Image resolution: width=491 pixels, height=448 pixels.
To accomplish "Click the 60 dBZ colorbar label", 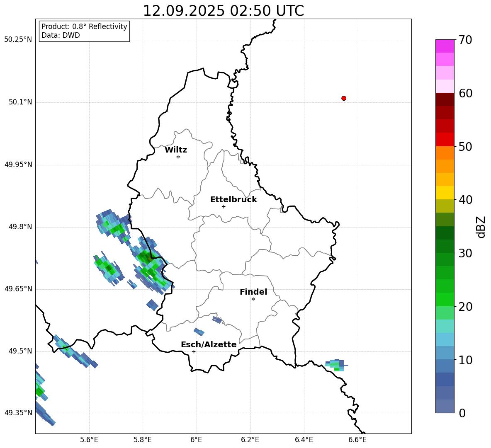I will pos(465,93).
